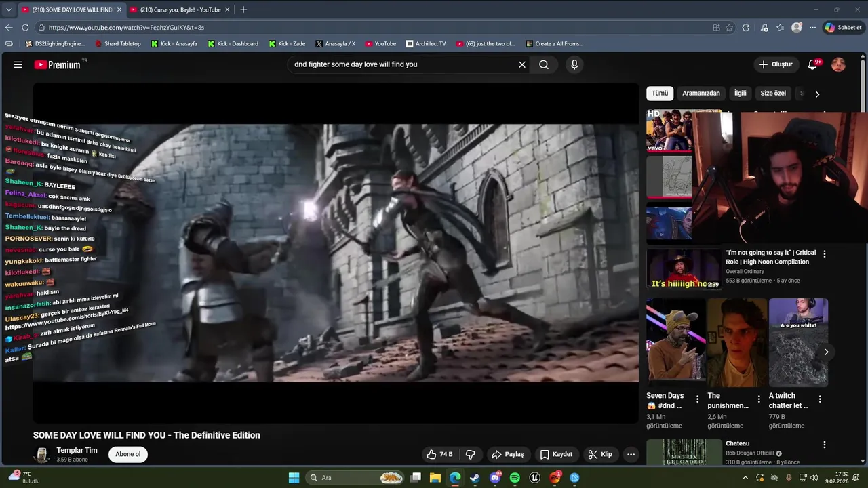The image size is (868, 488).
Task: Open the browser tab search dropdown
Action: (x=8, y=9)
